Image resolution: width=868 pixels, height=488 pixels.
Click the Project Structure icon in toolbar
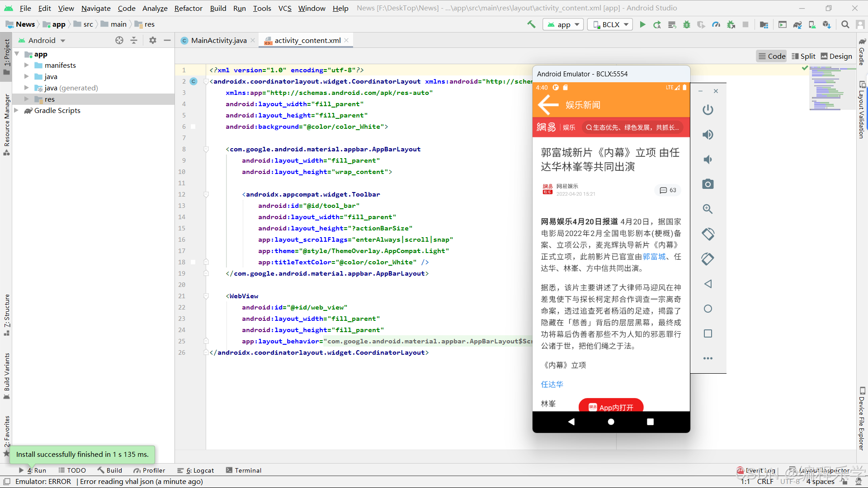(764, 24)
